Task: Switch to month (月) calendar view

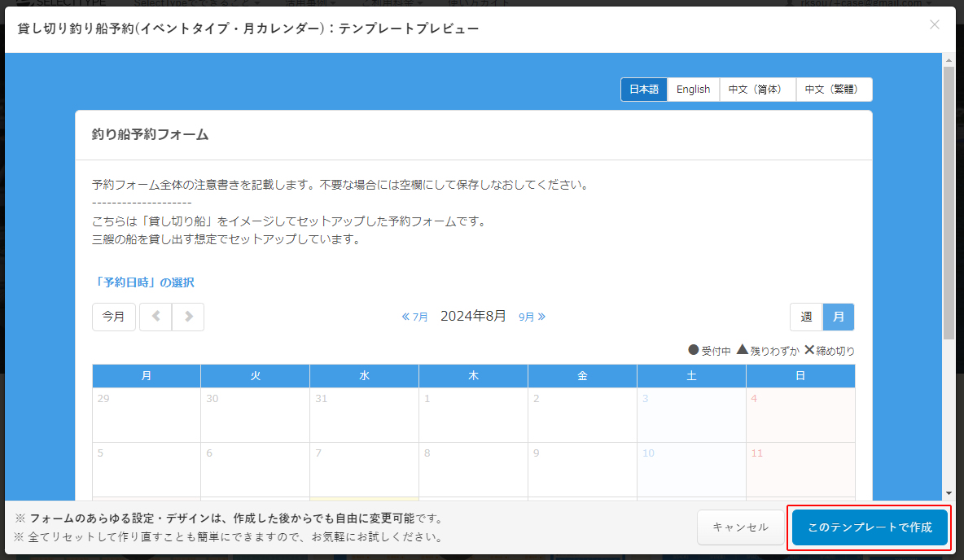Action: click(839, 317)
